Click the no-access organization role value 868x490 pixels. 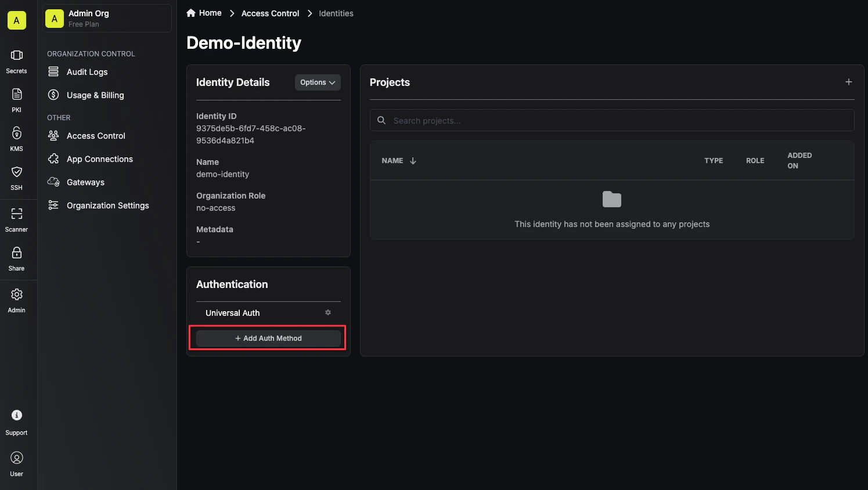coord(216,208)
